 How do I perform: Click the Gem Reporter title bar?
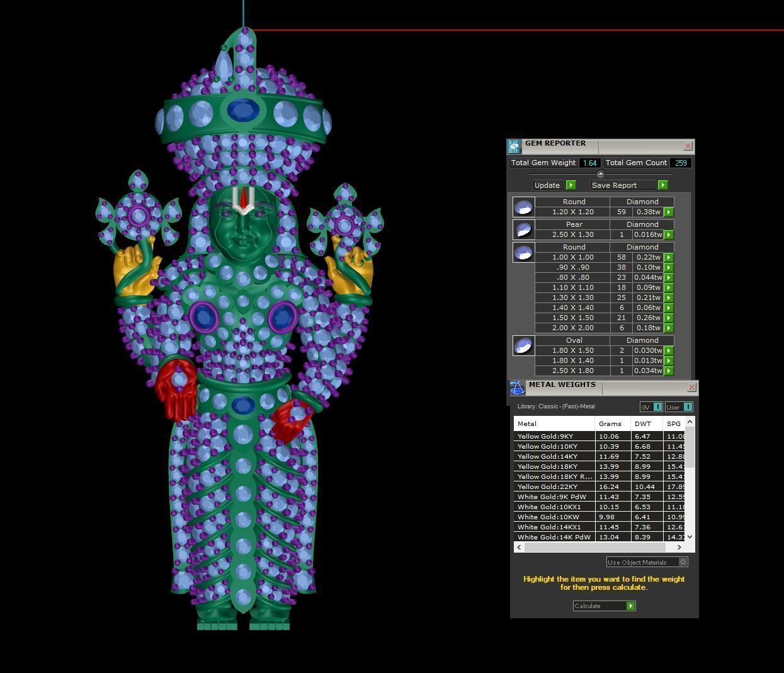[x=601, y=146]
